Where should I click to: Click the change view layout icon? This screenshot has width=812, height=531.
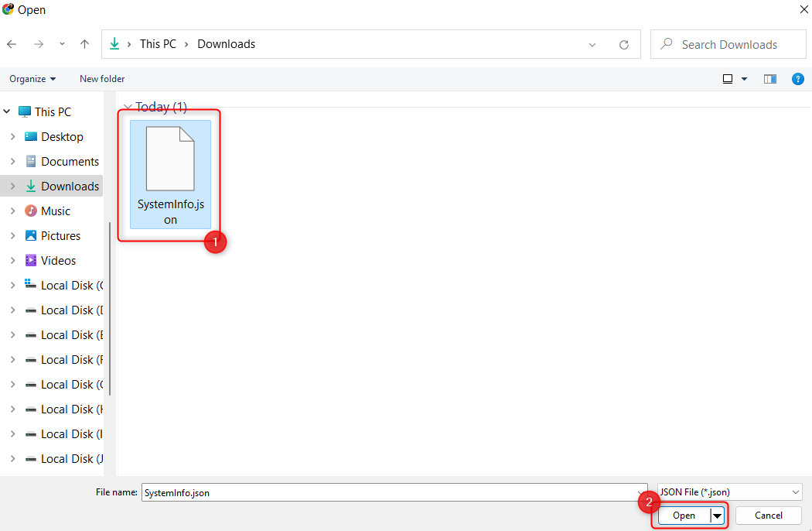(x=728, y=79)
